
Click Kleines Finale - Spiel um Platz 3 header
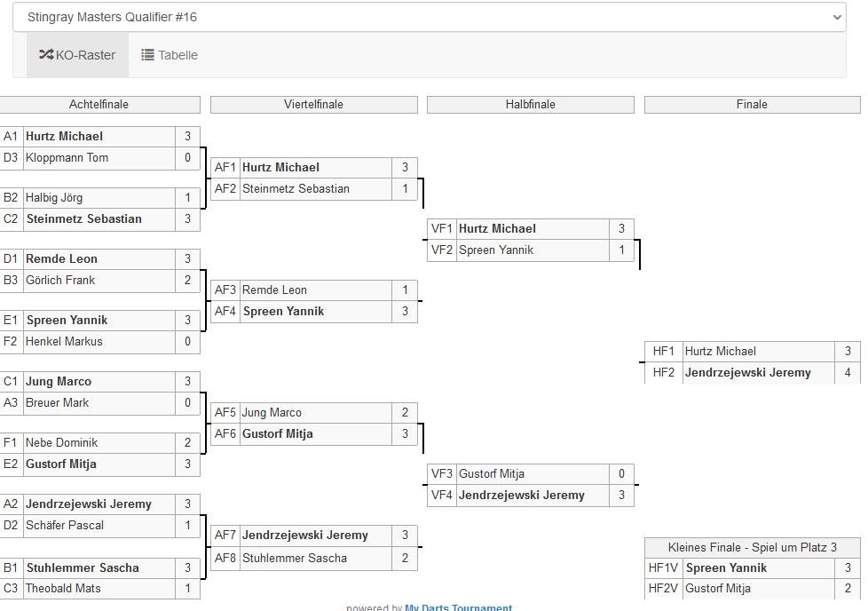tap(752, 547)
